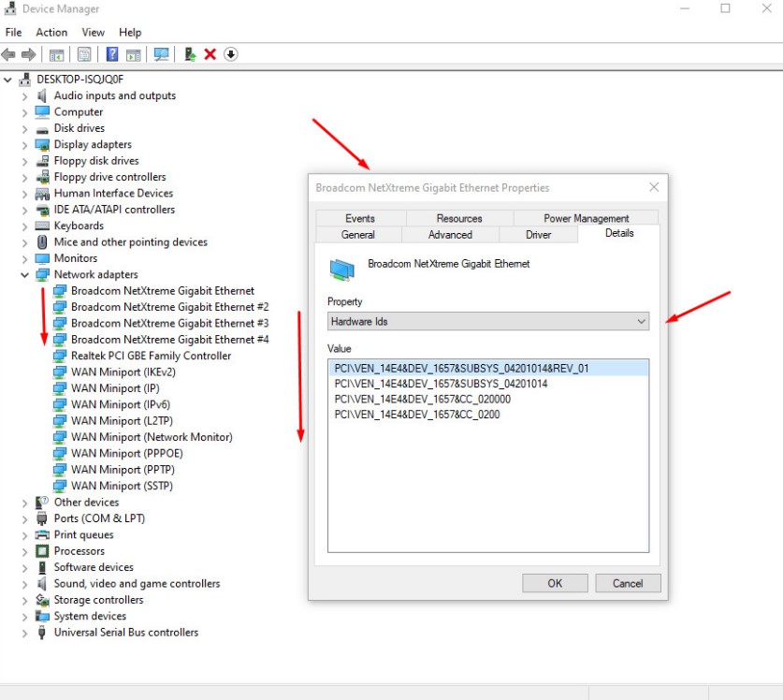Expand Audio inputs and outputs
This screenshot has height=700, width=783.
click(25, 96)
